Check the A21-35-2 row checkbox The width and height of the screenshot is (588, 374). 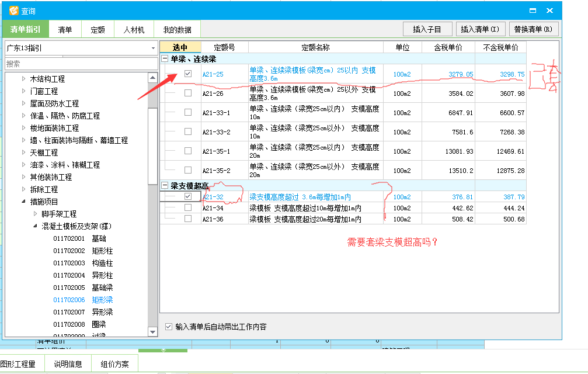188,170
